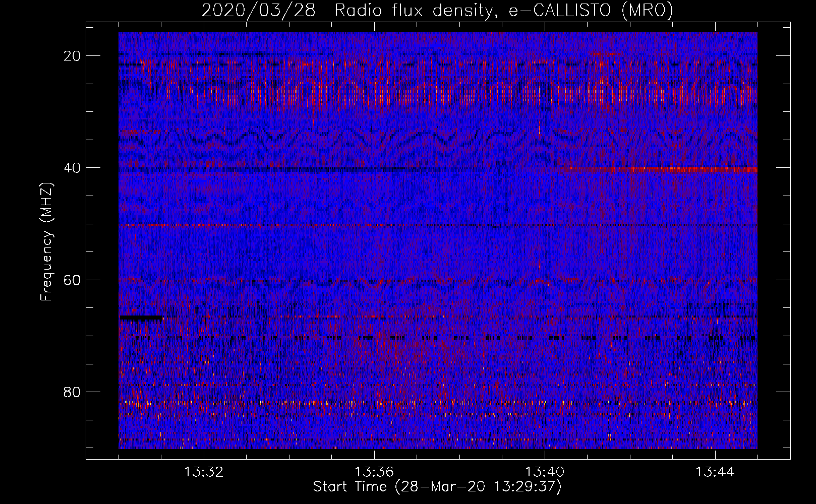Screen dimensions: 816x504
Task: Click the time tick label '13:32'
Action: tap(204, 472)
